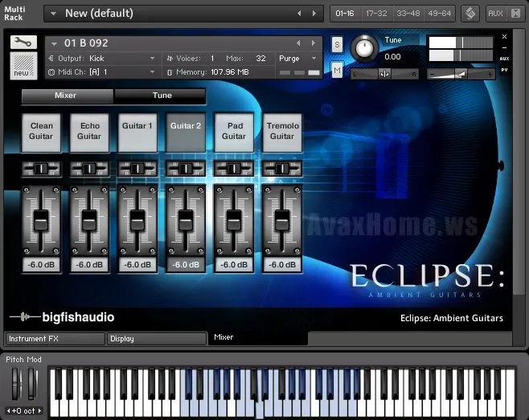Viewport: 529px width, 420px height.
Task: Click the Guitar 2 volume fader
Action: pyautogui.click(x=186, y=221)
